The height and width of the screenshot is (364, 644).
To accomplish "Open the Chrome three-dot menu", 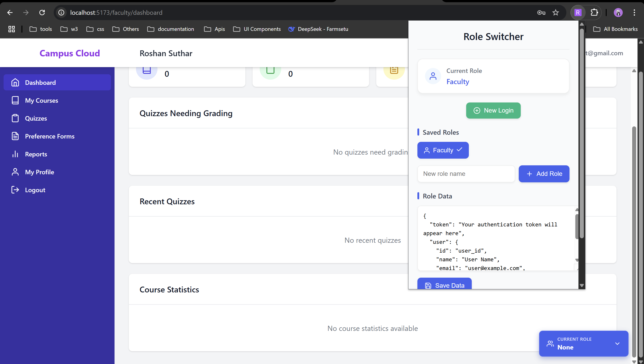I will pyautogui.click(x=634, y=13).
